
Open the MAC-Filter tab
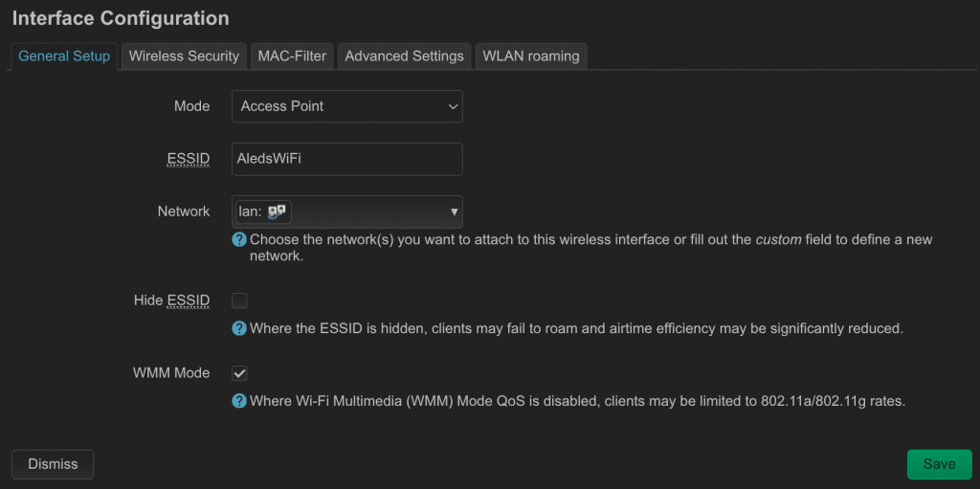click(x=292, y=56)
